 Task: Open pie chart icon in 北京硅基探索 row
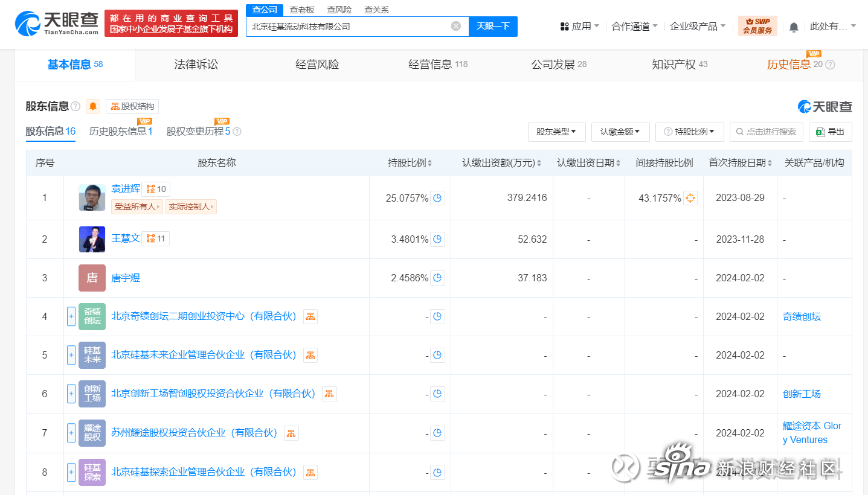(x=438, y=473)
